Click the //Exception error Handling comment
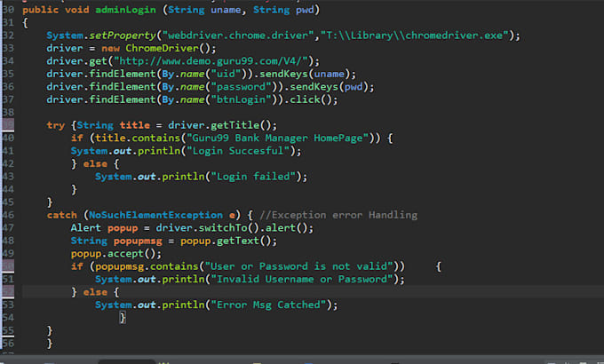This screenshot has width=604, height=364. [x=338, y=215]
